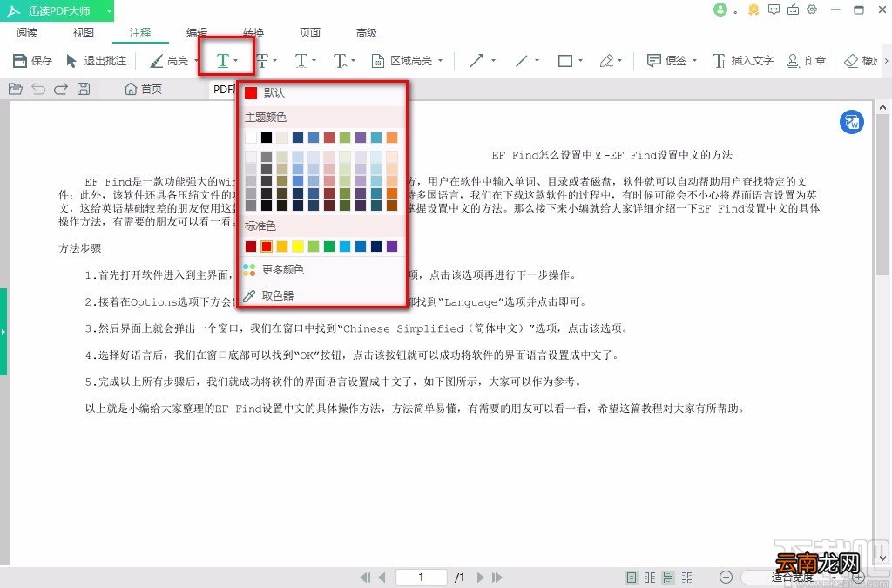The width and height of the screenshot is (892, 588).
Task: Open file using the folder icon
Action: tap(16, 89)
